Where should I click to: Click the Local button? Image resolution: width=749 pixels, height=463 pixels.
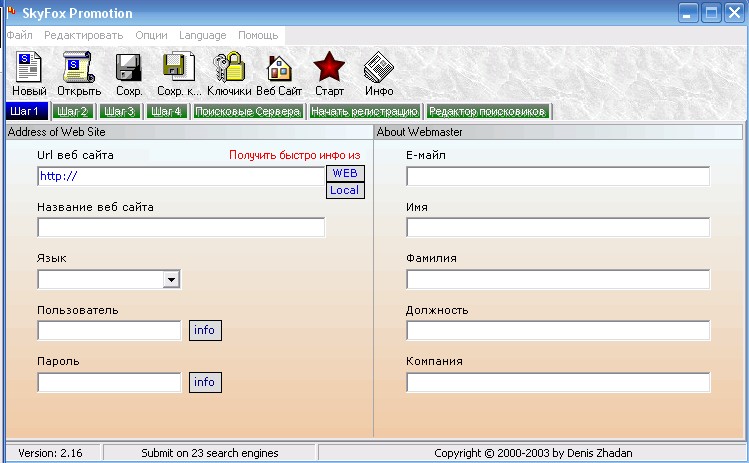coord(345,190)
